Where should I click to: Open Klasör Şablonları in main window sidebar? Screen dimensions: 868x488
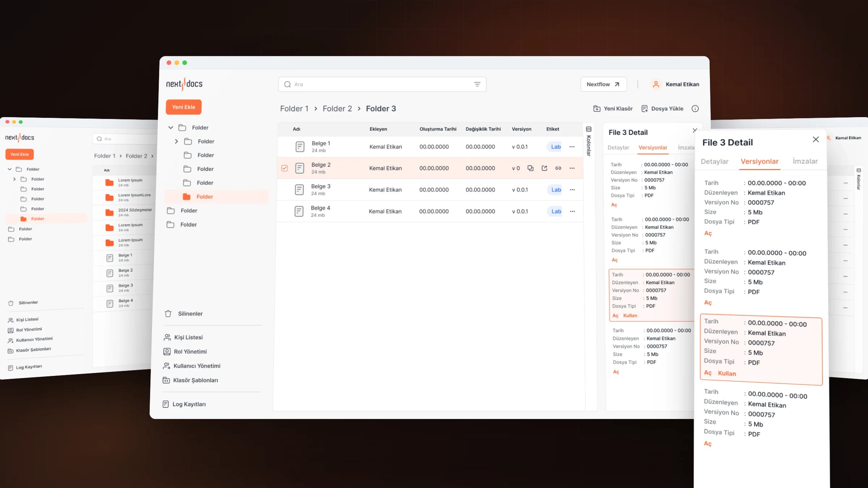[190, 380]
